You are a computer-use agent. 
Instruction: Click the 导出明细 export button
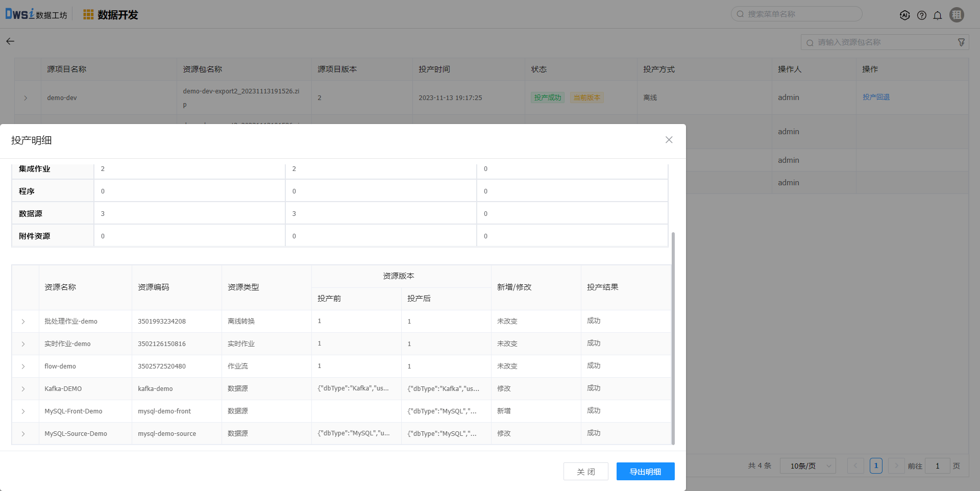point(645,472)
